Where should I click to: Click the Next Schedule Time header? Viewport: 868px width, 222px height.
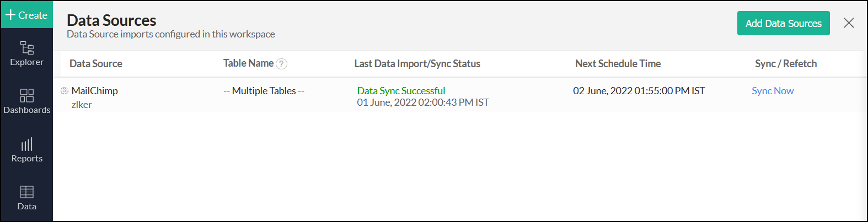pos(618,64)
